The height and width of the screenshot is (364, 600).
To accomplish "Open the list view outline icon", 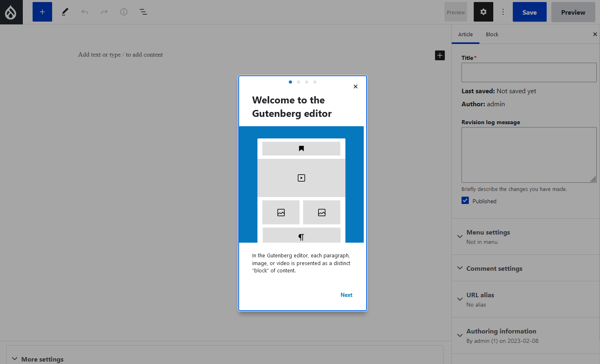I will (143, 12).
